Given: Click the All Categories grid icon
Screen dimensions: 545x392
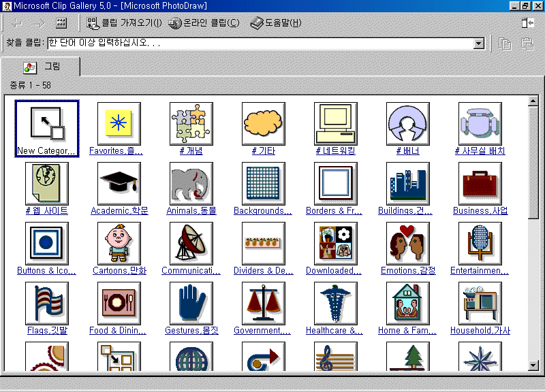Looking at the screenshot, I should pos(61,23).
